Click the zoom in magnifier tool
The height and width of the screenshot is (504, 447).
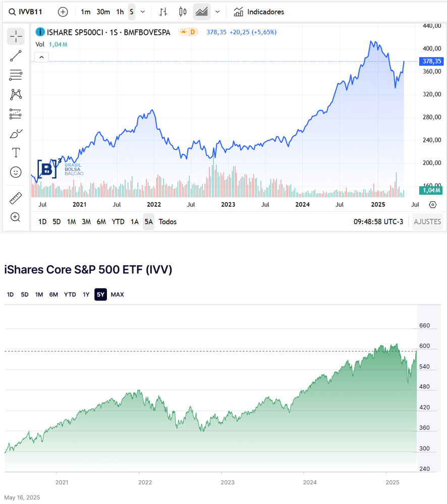(x=16, y=217)
